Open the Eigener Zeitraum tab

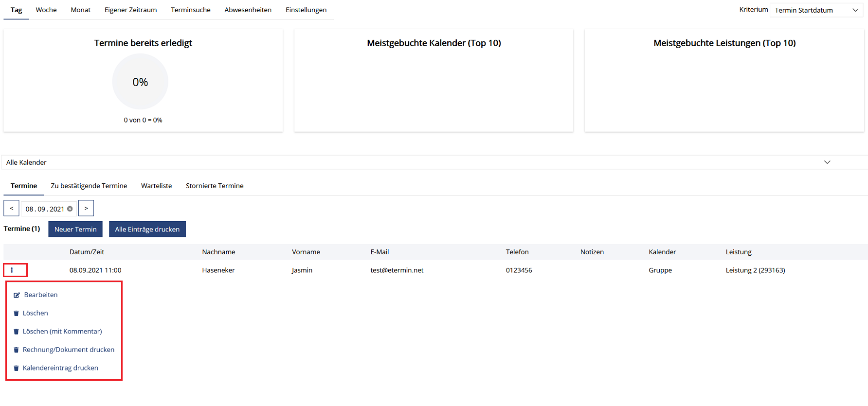131,10
